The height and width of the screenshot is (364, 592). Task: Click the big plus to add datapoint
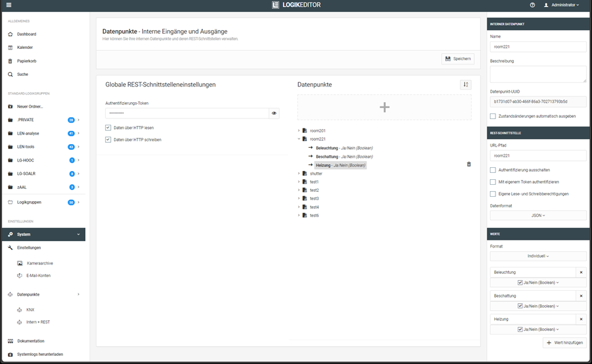point(384,107)
